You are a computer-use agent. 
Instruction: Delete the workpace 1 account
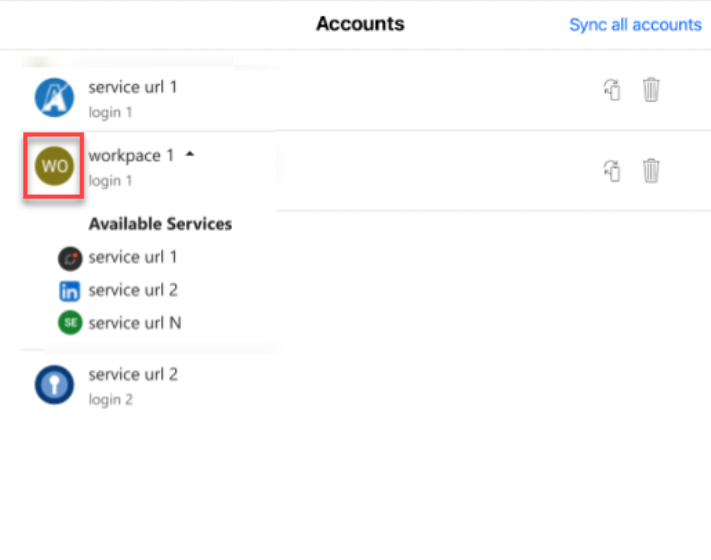coord(651,171)
